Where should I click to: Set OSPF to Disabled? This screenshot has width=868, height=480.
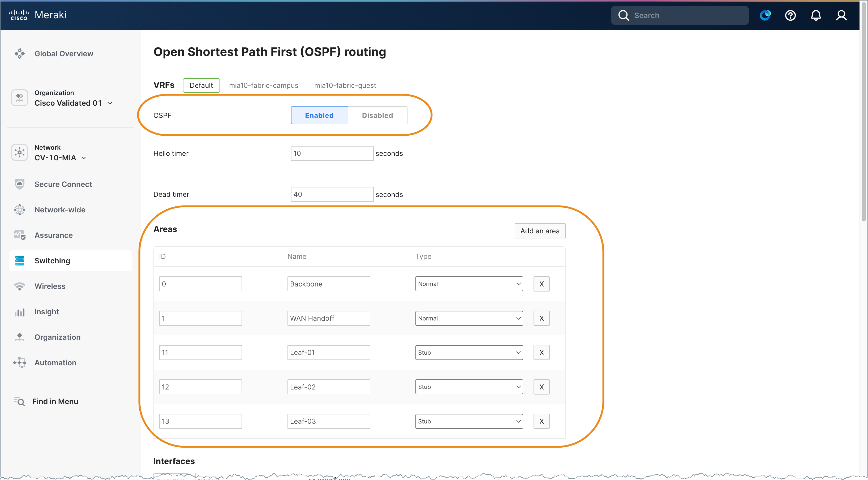coord(377,115)
